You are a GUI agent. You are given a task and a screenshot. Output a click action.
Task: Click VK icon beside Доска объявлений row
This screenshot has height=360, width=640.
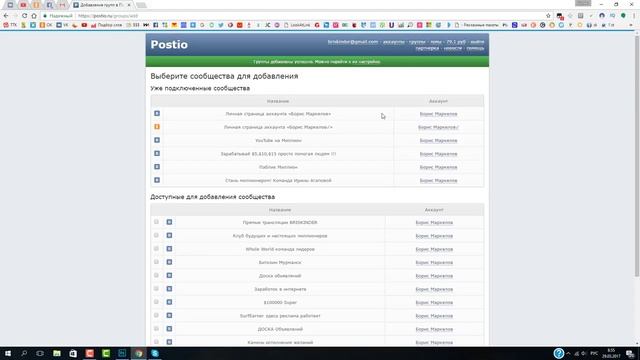click(x=169, y=276)
